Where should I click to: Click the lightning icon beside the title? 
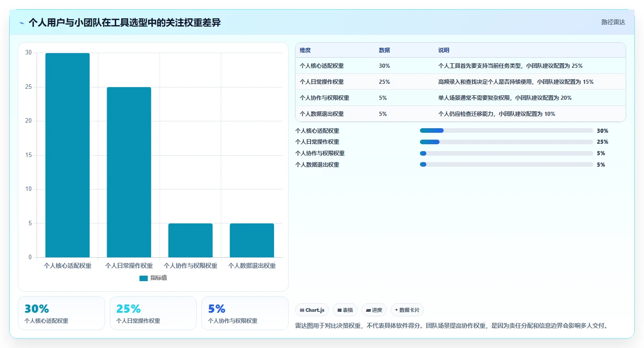22,23
